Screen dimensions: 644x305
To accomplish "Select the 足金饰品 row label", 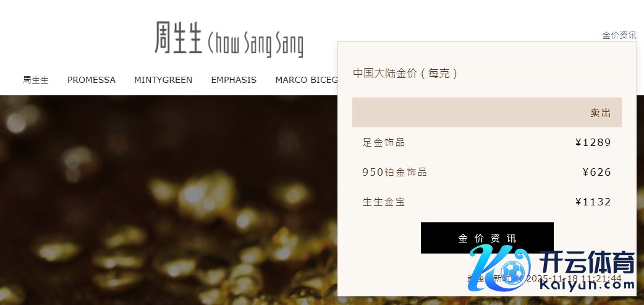I will (384, 143).
